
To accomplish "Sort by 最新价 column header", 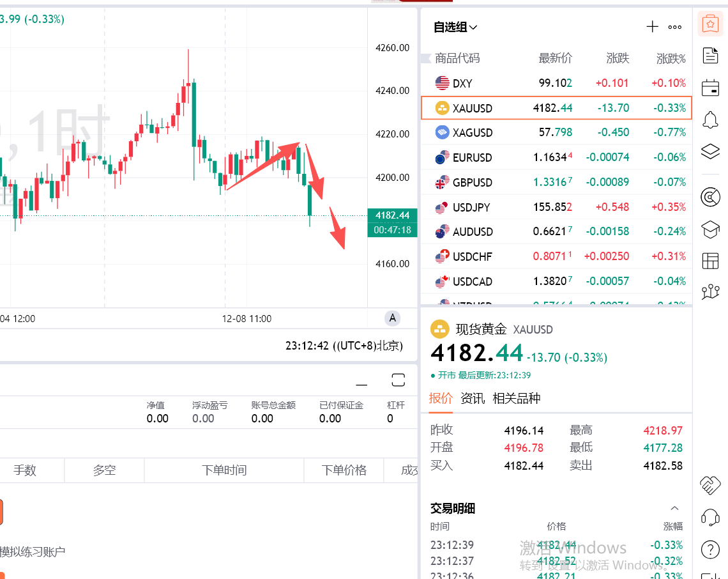I will pyautogui.click(x=556, y=58).
